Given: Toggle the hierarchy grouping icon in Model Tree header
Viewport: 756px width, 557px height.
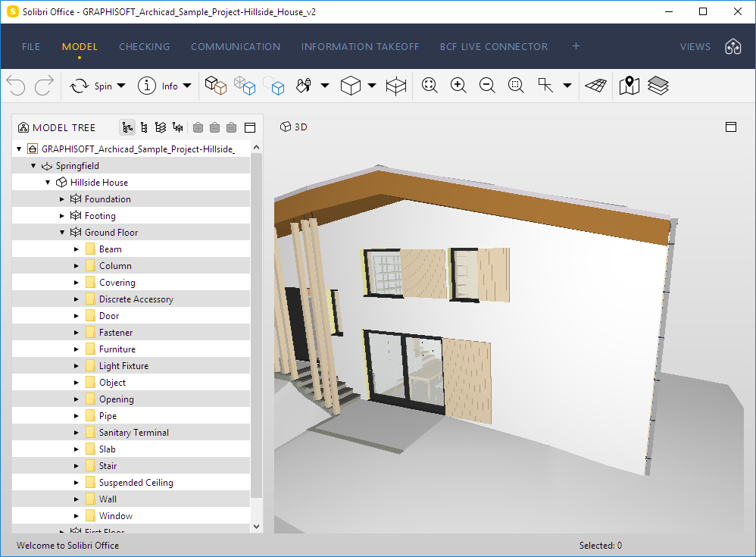Looking at the screenshot, I should [127, 127].
